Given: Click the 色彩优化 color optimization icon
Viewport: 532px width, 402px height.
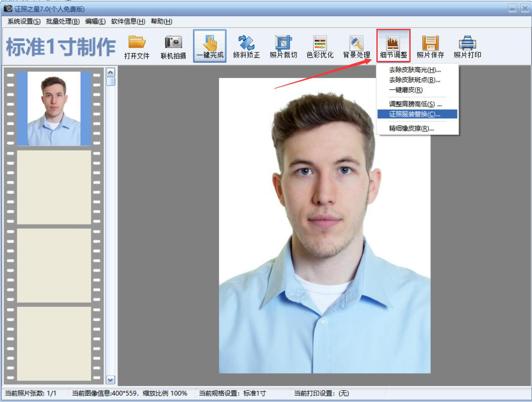Looking at the screenshot, I should (320, 43).
